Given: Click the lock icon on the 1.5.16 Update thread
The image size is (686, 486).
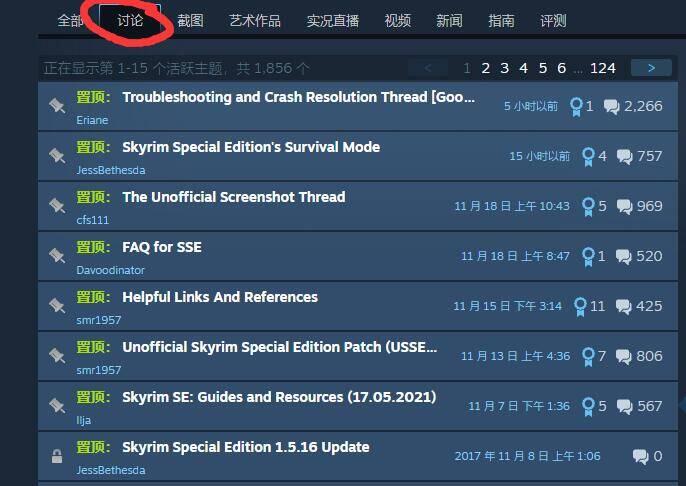Looking at the screenshot, I should [57, 456].
